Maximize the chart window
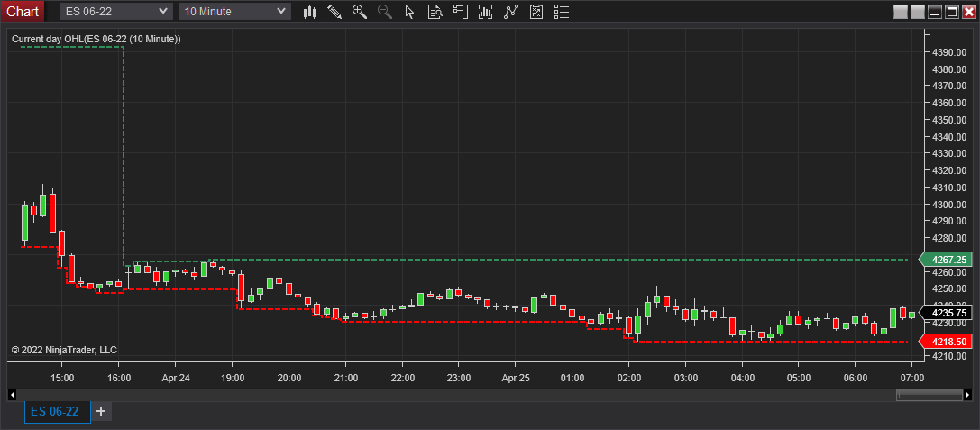980x430 pixels. [x=952, y=11]
